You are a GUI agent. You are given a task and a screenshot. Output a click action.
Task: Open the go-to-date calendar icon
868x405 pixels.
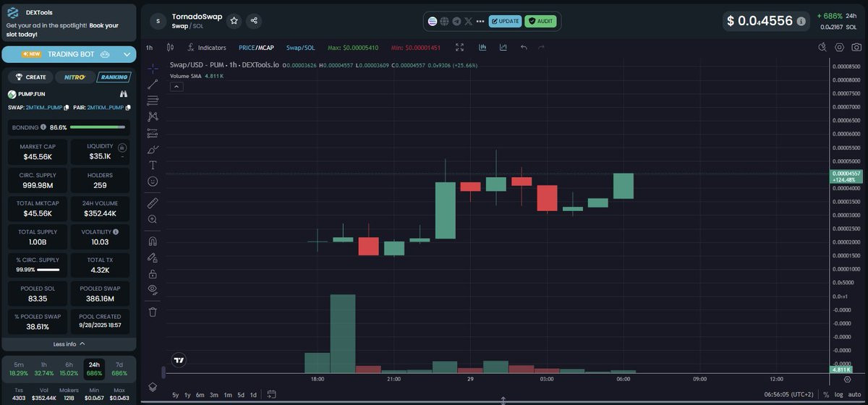point(271,394)
